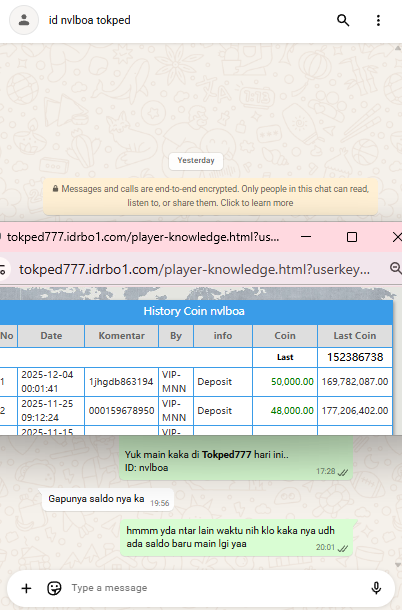
Task: Click the tokped777 address bar URL
Action: point(194,269)
